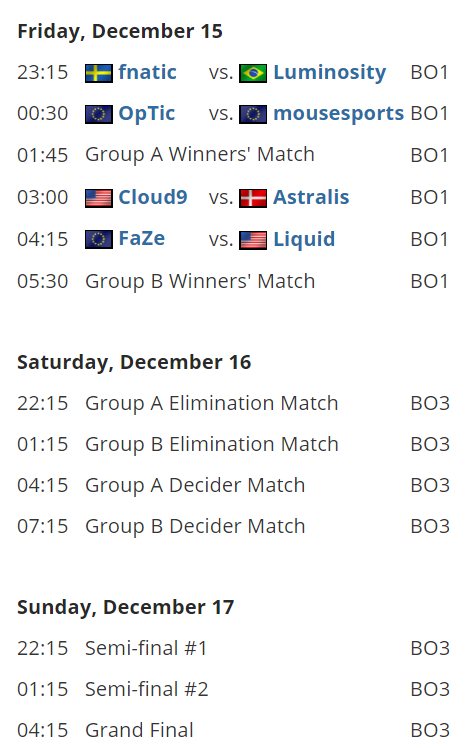Click the EU flag next to FaZe
This screenshot has height=748, width=475.
pos(99,239)
